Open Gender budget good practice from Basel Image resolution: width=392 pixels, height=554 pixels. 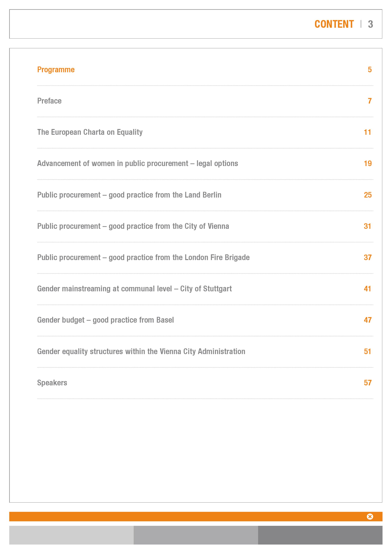click(x=105, y=320)
